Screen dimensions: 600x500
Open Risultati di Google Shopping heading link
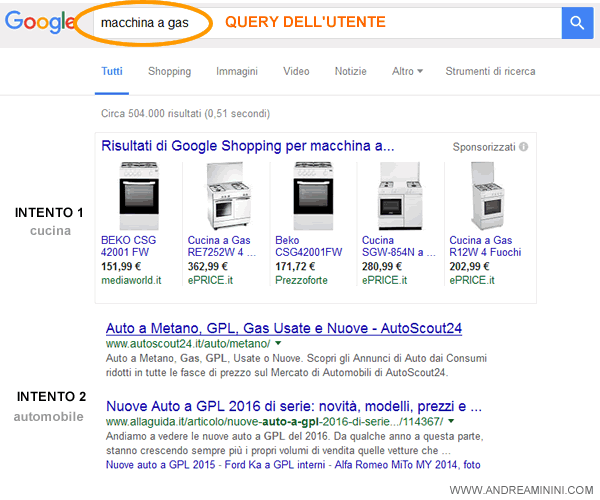click(248, 146)
